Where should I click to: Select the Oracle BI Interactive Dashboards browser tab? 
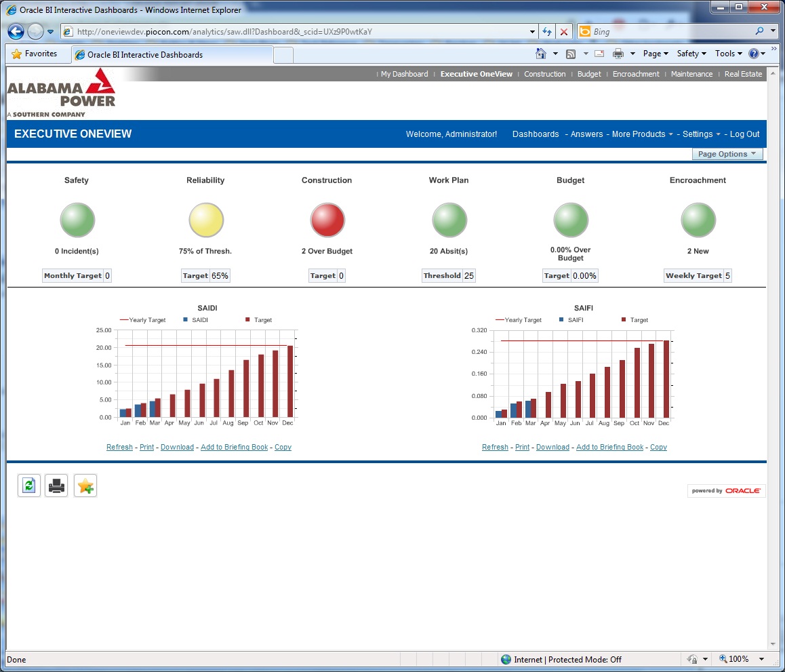[172, 54]
